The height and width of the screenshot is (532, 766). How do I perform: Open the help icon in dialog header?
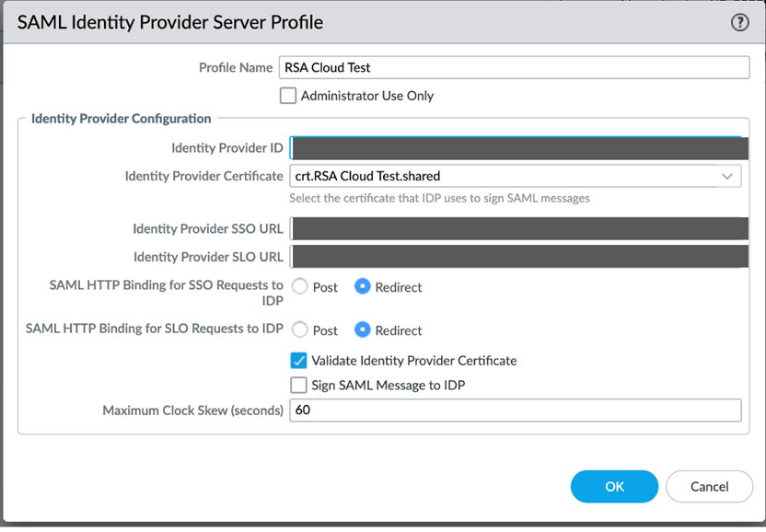739,23
